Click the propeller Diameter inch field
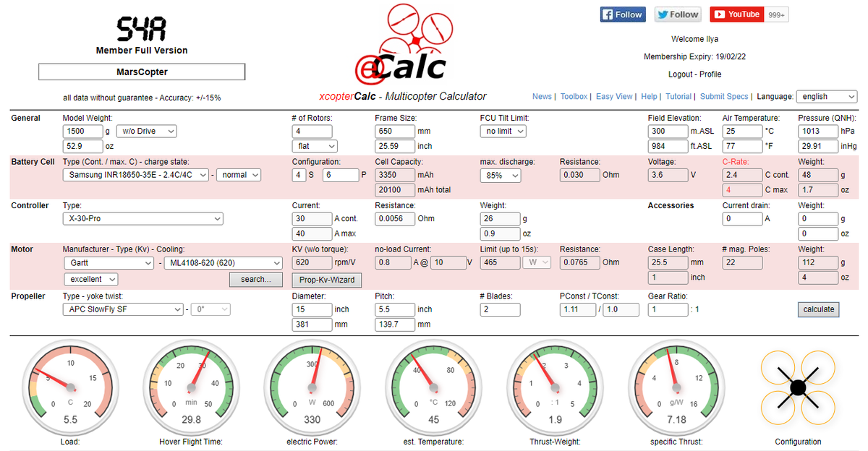The height and width of the screenshot is (451, 868). coord(312,309)
